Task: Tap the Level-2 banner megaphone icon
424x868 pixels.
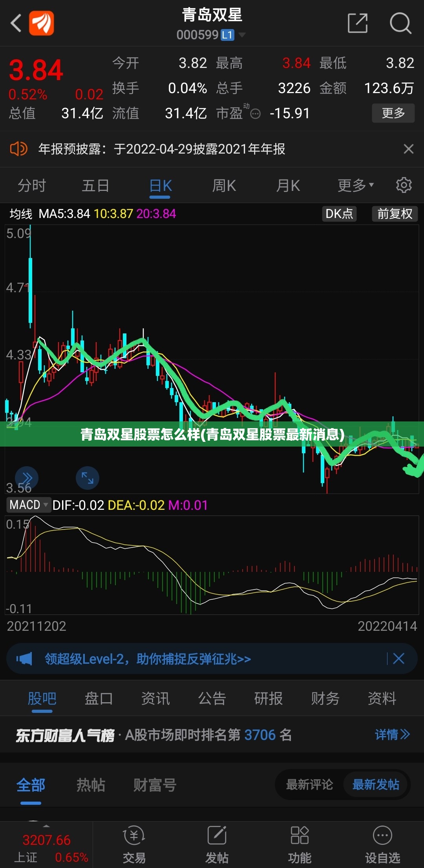Action: point(24,659)
